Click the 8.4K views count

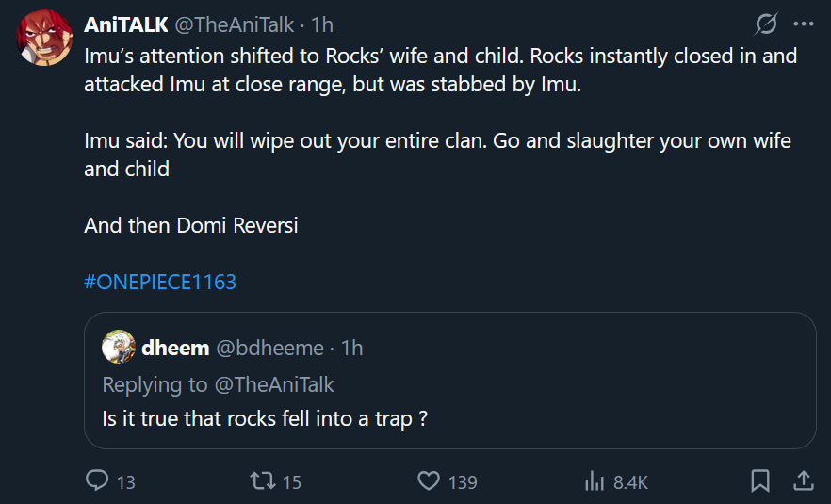point(630,482)
